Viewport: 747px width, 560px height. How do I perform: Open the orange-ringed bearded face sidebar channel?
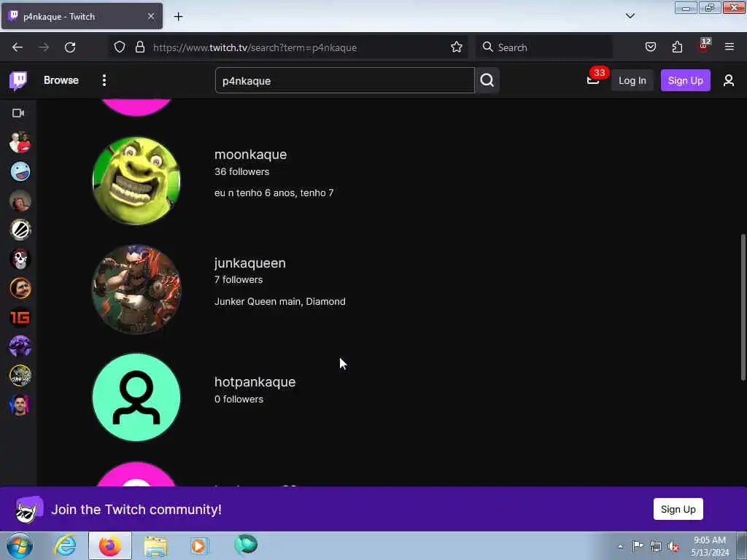click(x=20, y=288)
